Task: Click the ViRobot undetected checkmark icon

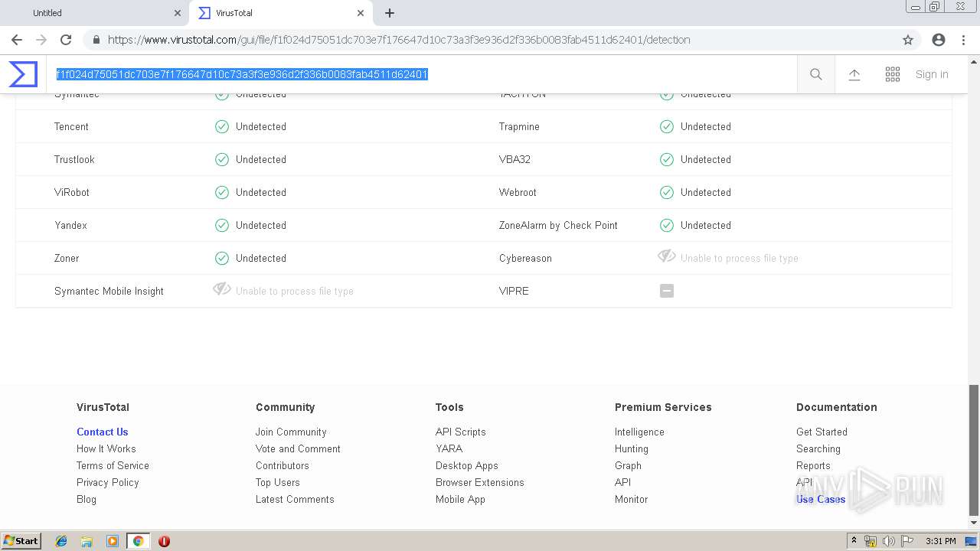Action: 222,192
